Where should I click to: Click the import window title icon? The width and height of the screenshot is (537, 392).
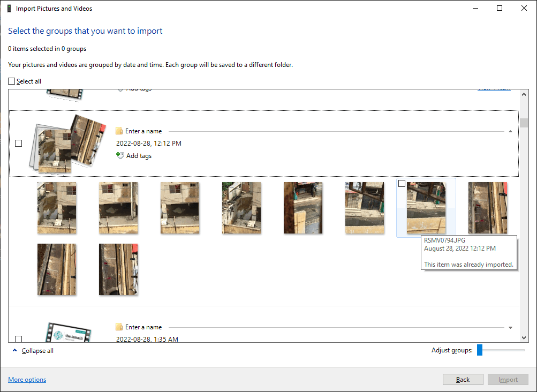pos(9,9)
